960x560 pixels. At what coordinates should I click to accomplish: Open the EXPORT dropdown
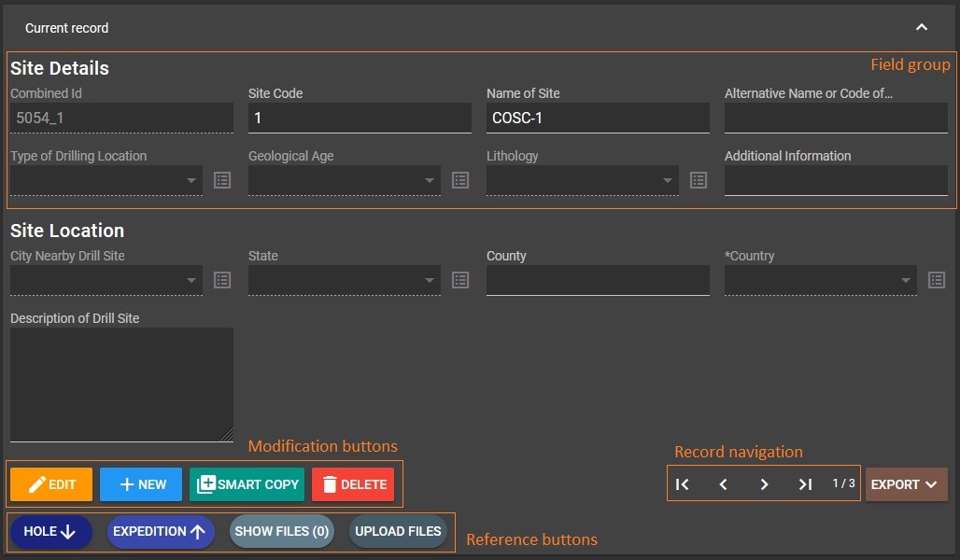point(904,483)
